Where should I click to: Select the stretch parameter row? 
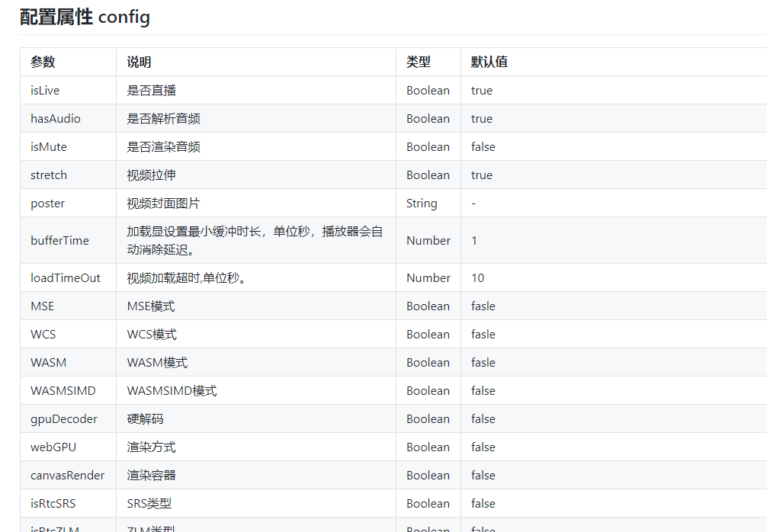[x=48, y=175]
